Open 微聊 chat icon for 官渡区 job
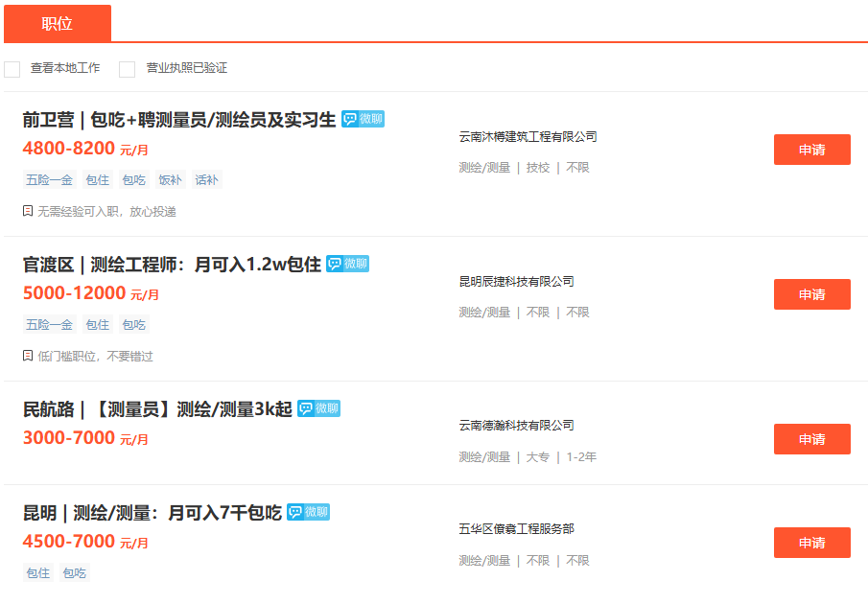Viewport: 868px width, 604px height. point(347,264)
